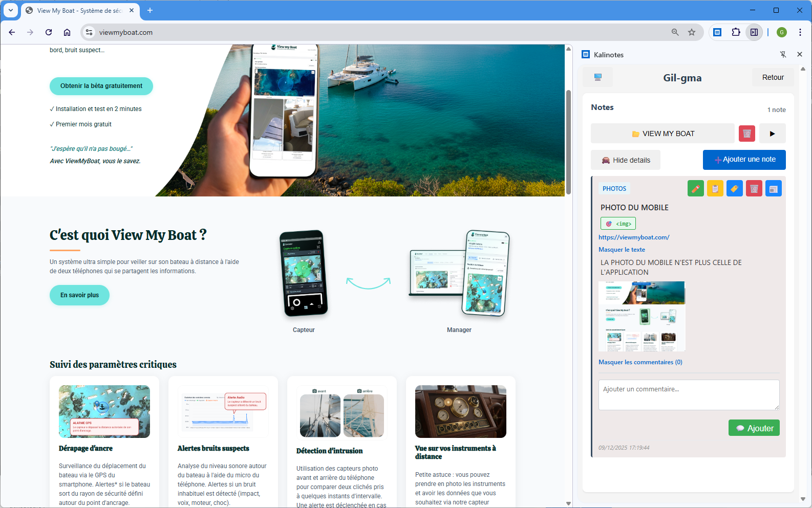This screenshot has height=508, width=812.
Task: Open the Chrome Extensions puzzle menu
Action: click(736, 32)
